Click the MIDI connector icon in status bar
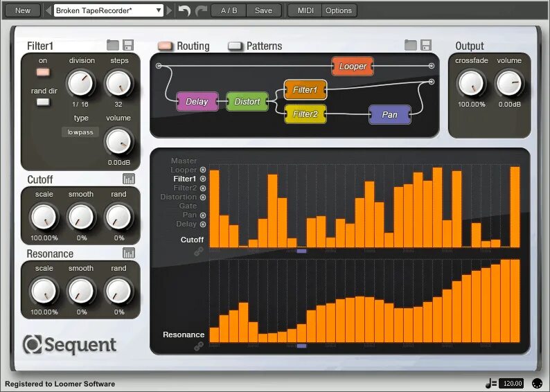Image resolution: width=550 pixels, height=392 pixels. [x=537, y=384]
